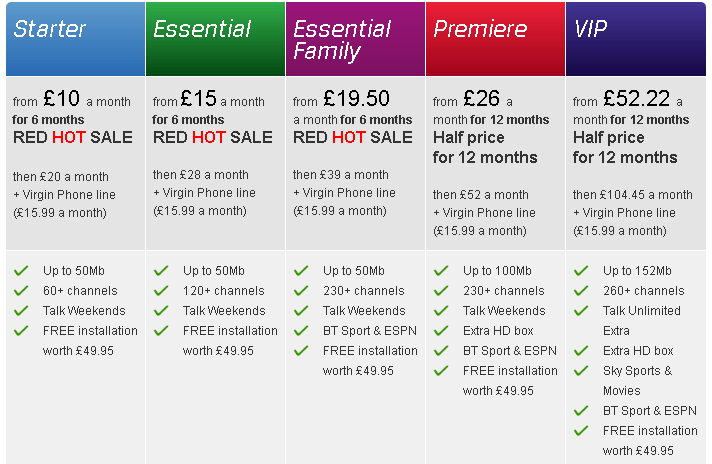Image resolution: width=712 pixels, height=464 pixels.
Task: Select the Essential package header
Action: 215,39
